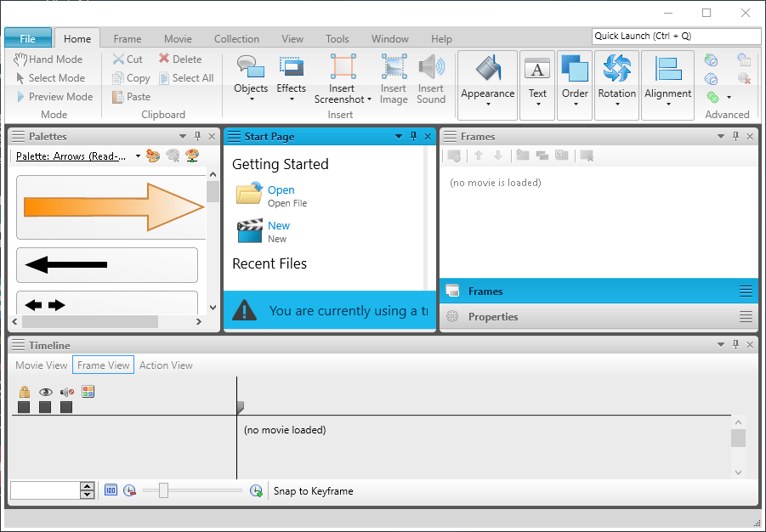Image resolution: width=766 pixels, height=532 pixels.
Task: Toggle the timeline lock square
Action: [x=24, y=407]
